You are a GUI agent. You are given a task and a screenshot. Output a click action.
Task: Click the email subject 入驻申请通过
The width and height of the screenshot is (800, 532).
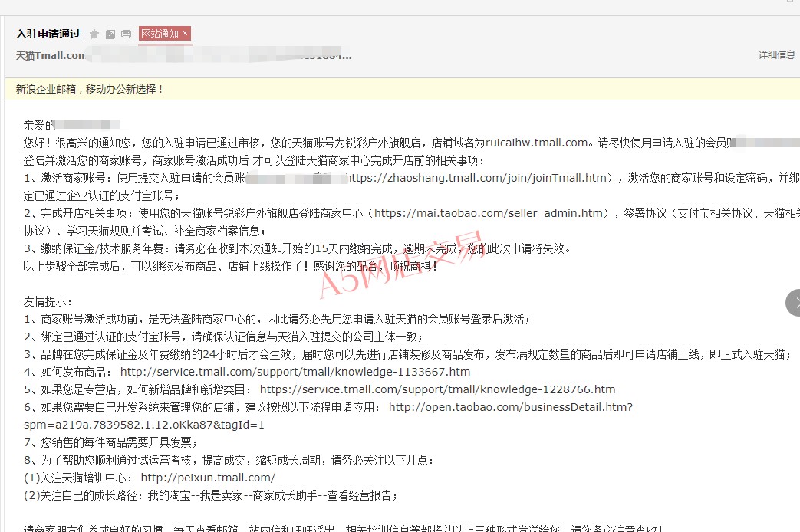pyautogui.click(x=48, y=34)
